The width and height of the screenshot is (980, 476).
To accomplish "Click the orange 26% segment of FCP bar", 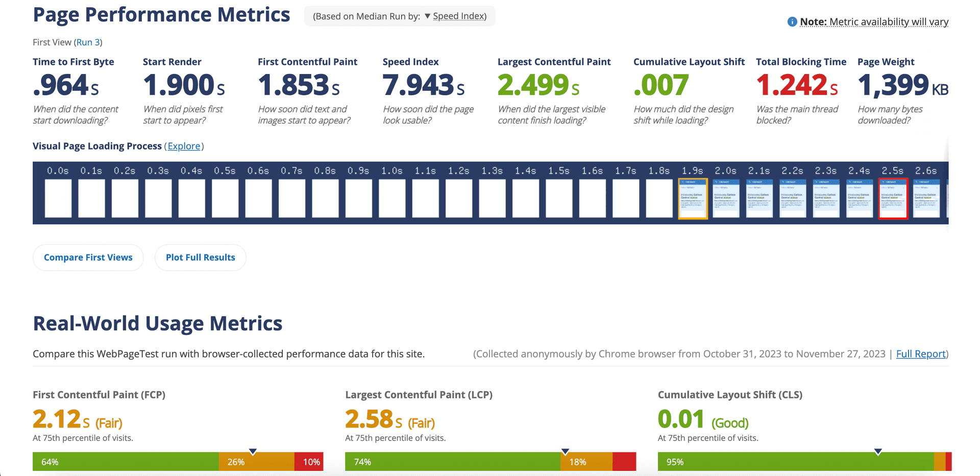I will point(257,462).
